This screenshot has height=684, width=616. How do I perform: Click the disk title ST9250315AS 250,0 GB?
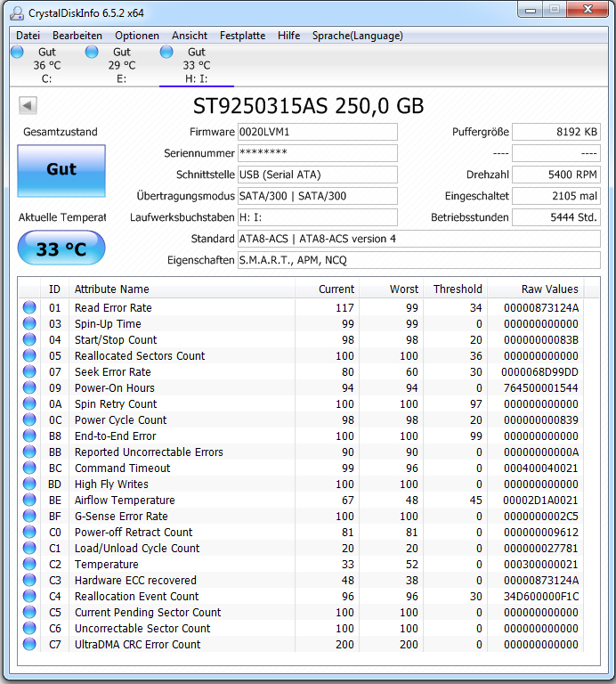(x=308, y=106)
